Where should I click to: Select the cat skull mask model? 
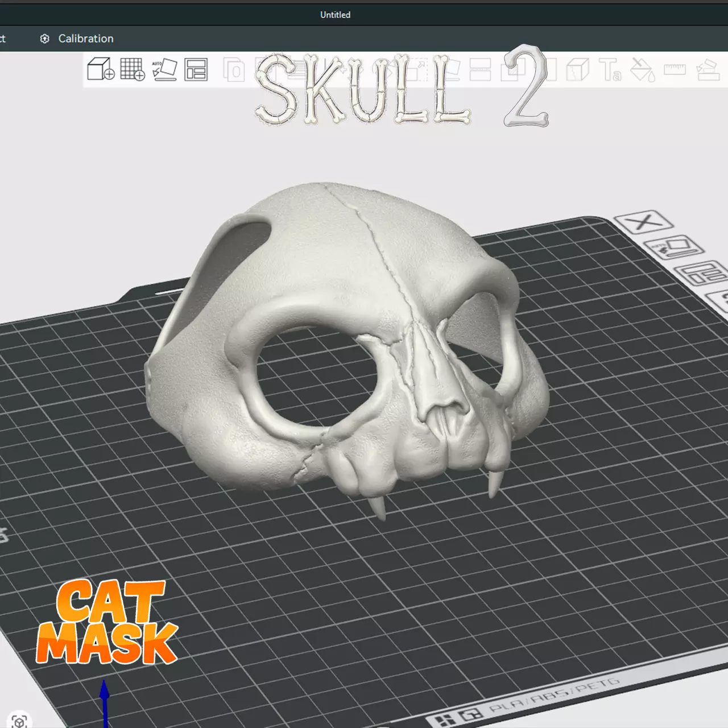coord(347,347)
